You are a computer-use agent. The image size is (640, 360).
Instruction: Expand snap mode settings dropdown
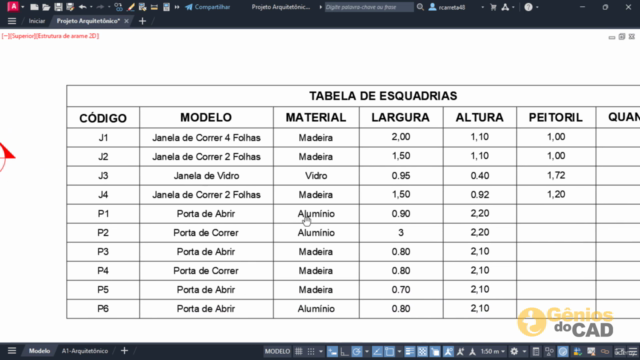click(321, 351)
